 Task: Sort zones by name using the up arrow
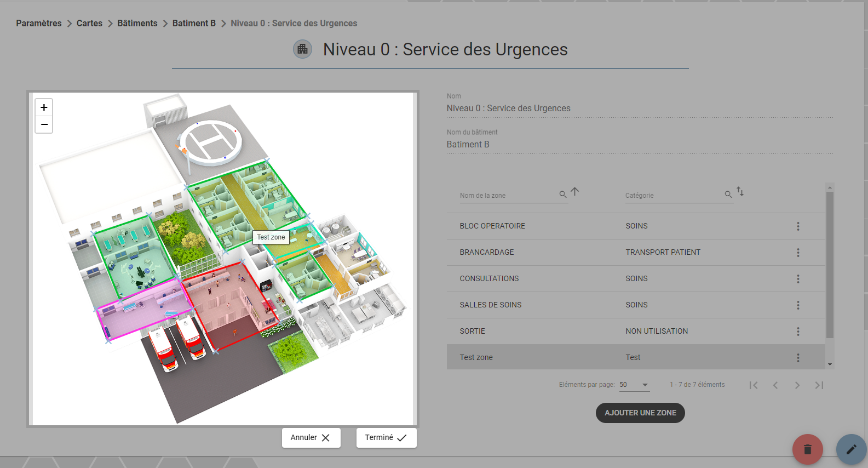point(574,192)
